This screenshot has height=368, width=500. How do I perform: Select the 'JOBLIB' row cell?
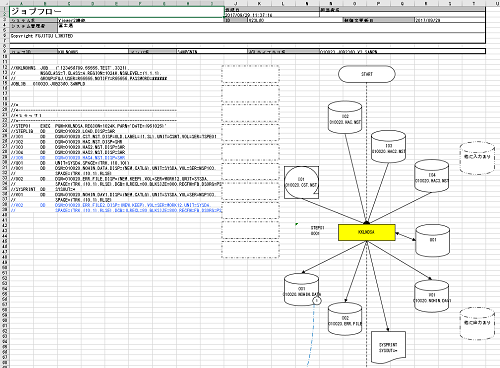48,84
